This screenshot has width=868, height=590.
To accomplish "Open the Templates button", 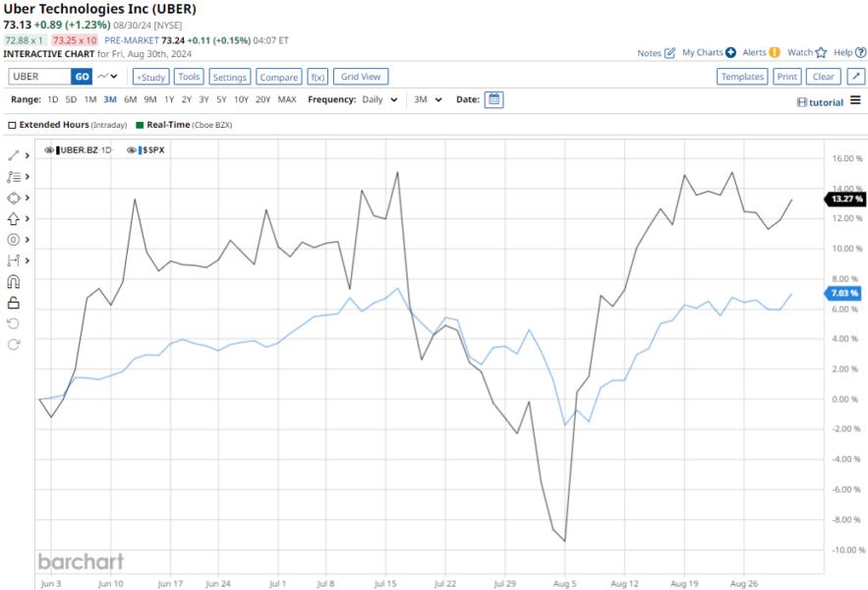I will click(x=742, y=77).
